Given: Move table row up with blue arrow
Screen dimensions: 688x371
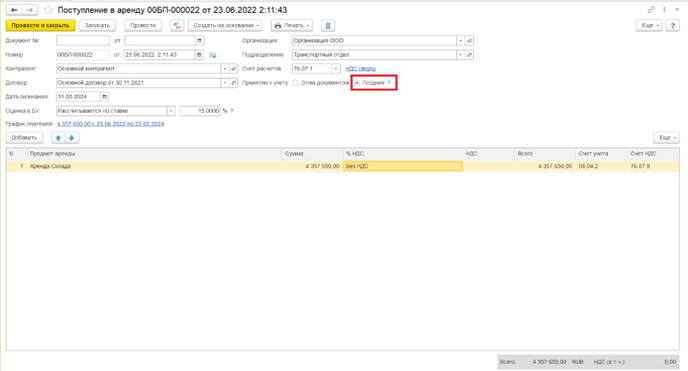Looking at the screenshot, I should [x=58, y=138].
